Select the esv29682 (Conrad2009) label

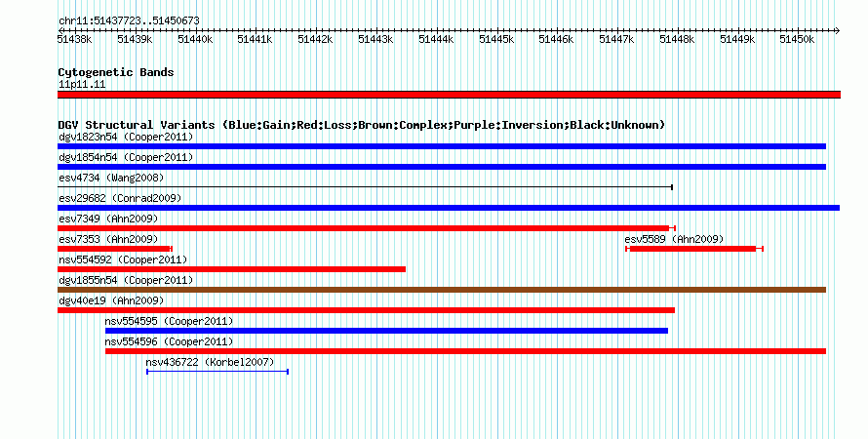click(120, 198)
